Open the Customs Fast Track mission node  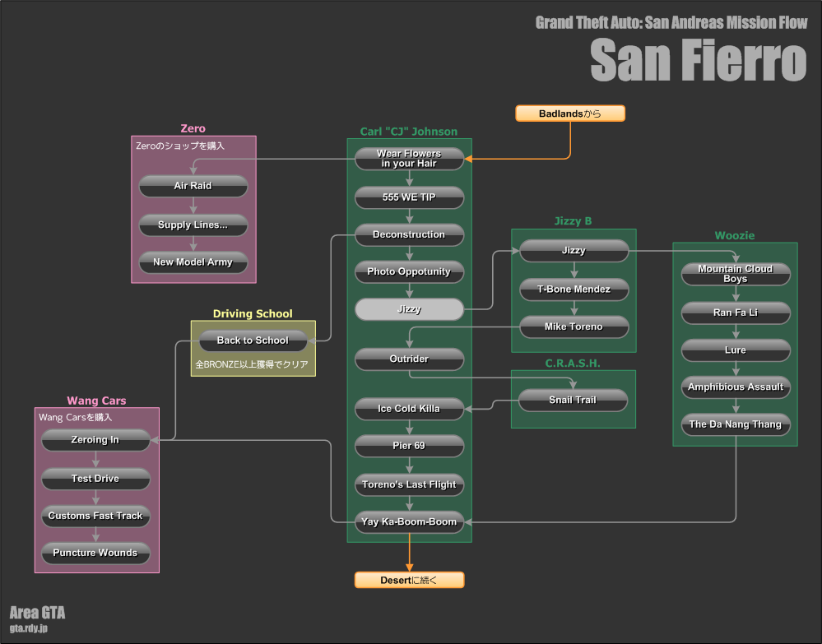(x=95, y=517)
